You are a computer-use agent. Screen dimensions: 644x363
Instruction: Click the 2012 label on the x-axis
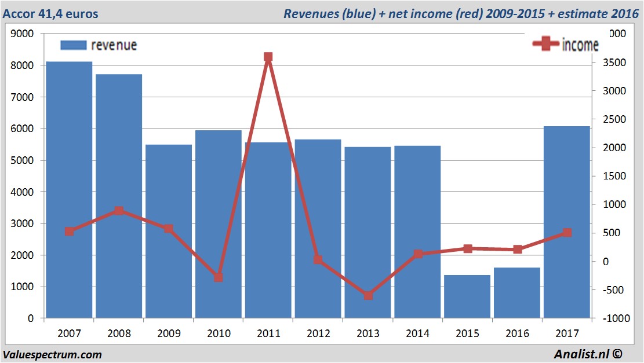click(318, 333)
